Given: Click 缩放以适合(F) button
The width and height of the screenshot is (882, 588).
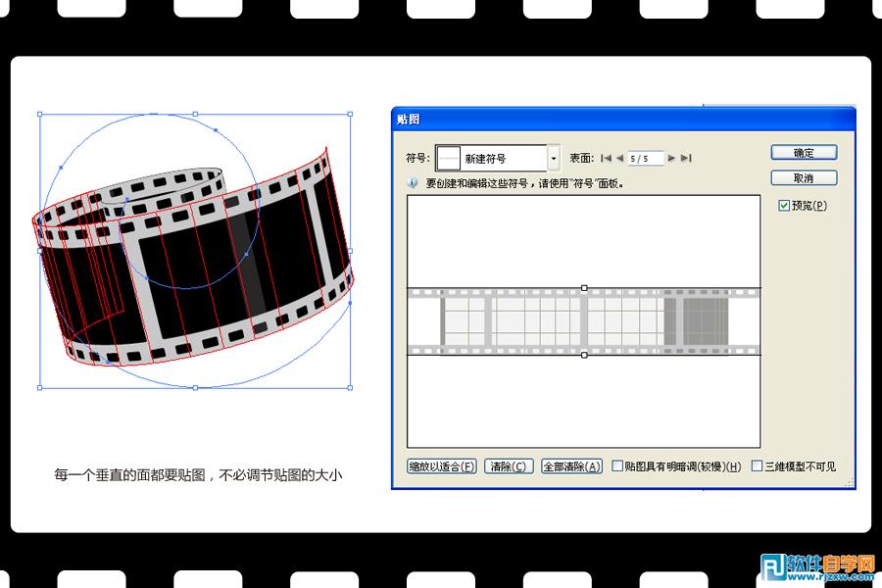Looking at the screenshot, I should [x=442, y=466].
